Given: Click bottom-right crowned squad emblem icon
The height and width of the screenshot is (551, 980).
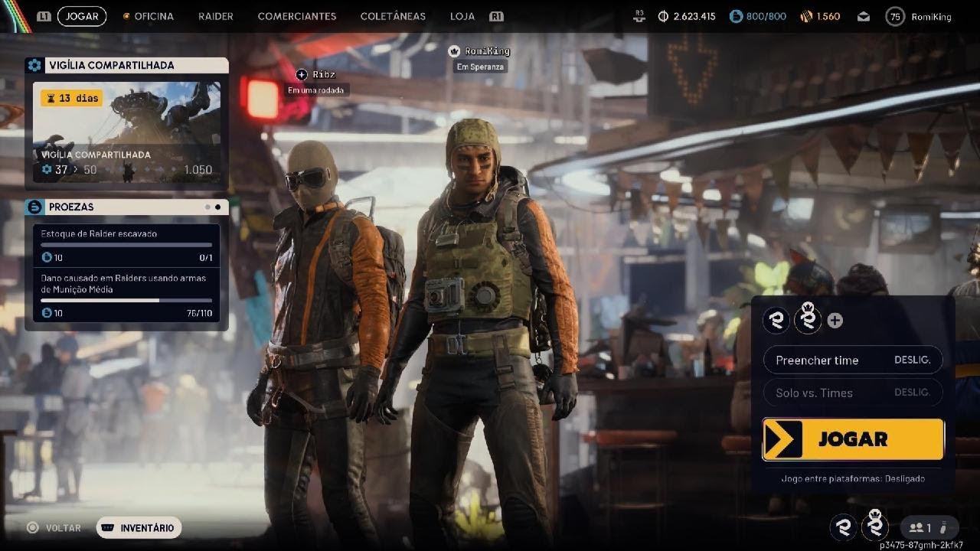Looking at the screenshot, I should (x=874, y=526).
